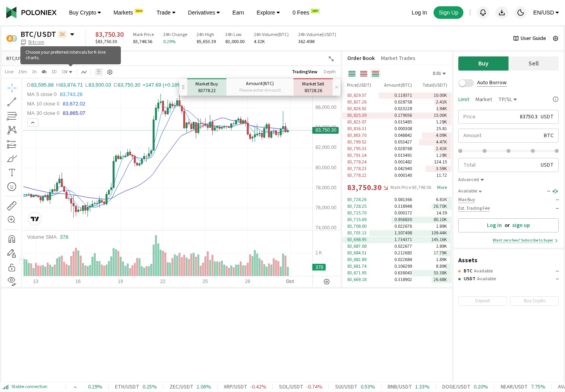Select the zoom in tool
The width and height of the screenshot is (565, 392).
click(x=12, y=220)
